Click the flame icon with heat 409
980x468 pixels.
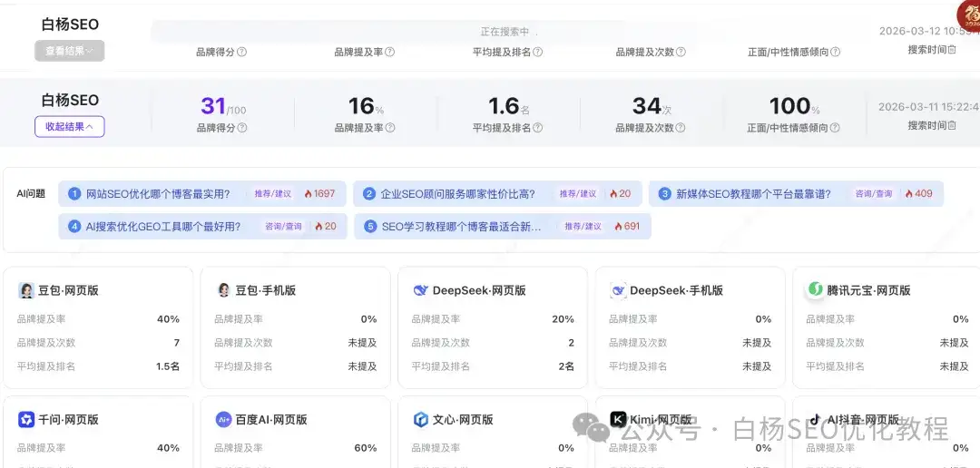908,194
